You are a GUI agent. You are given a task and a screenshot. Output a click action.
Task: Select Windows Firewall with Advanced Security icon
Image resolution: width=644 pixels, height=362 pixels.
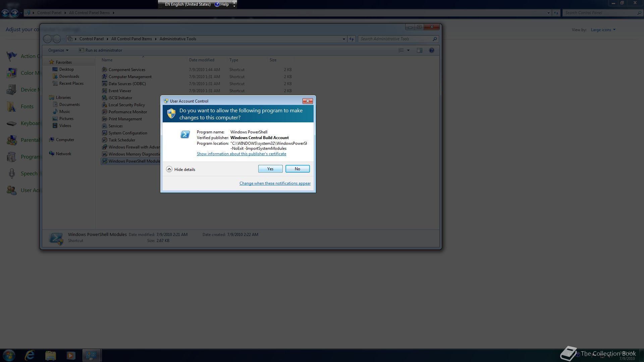[x=105, y=147]
